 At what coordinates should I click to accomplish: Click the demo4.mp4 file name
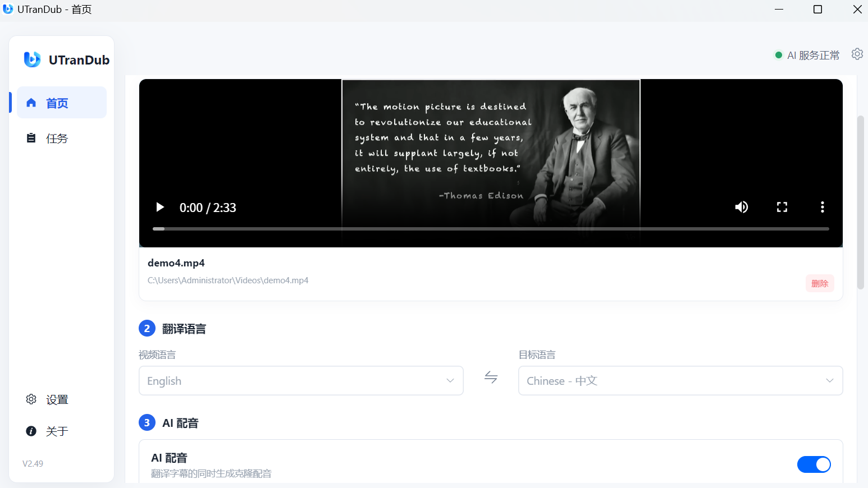(x=176, y=263)
